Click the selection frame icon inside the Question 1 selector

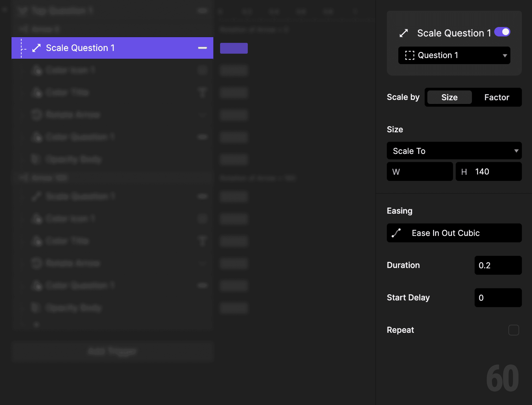tap(410, 55)
